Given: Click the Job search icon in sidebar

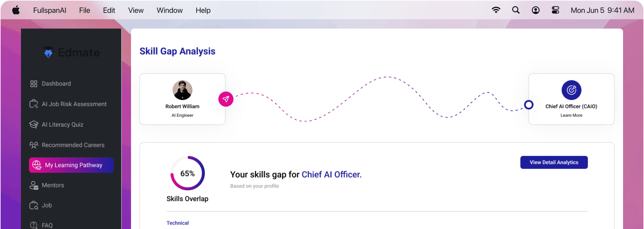Looking at the screenshot, I should (x=34, y=205).
